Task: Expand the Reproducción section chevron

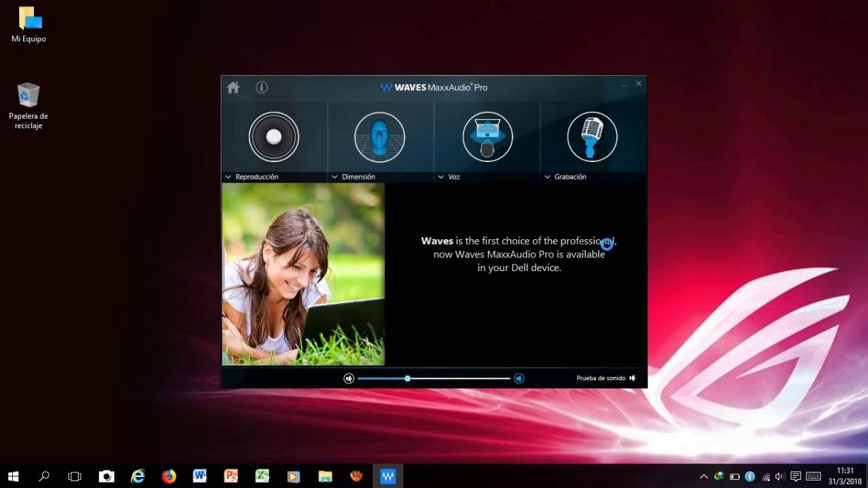Action: coord(228,176)
